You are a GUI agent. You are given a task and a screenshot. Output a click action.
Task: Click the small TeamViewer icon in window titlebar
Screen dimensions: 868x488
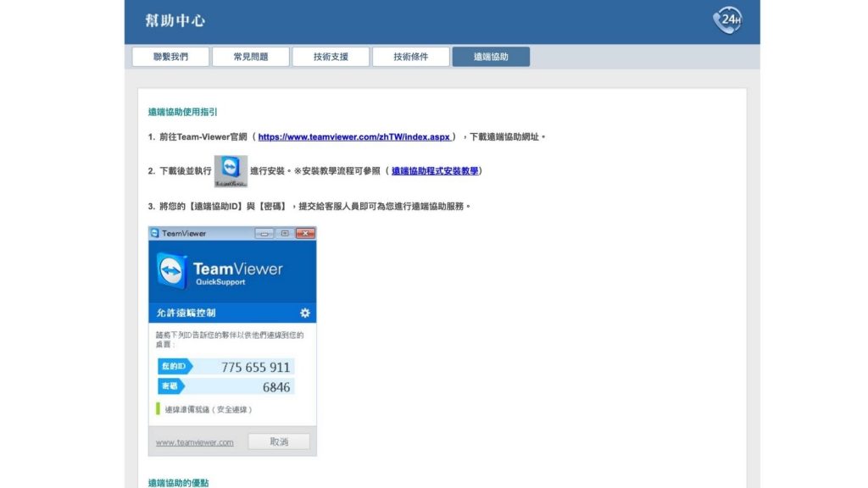pyautogui.click(x=154, y=233)
